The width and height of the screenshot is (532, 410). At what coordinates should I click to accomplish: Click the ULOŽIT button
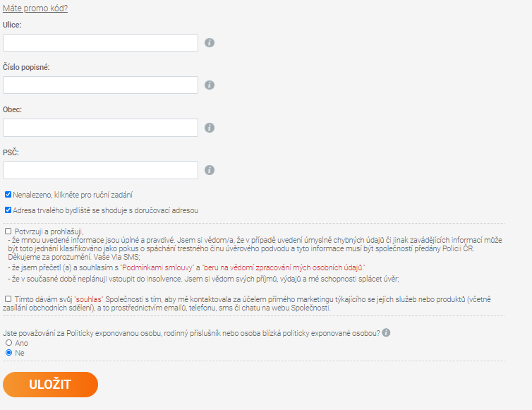coord(50,385)
